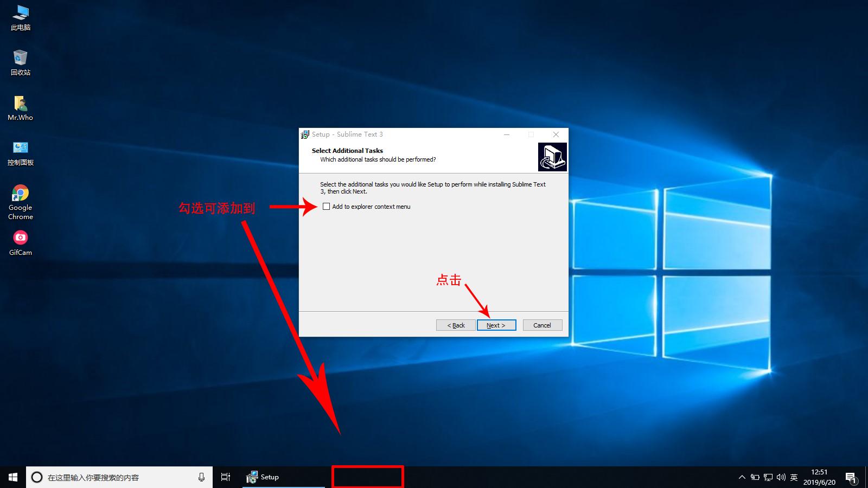Screen dimensions: 868x488
Task: Select the GifCam desktop icon
Action: [21, 243]
